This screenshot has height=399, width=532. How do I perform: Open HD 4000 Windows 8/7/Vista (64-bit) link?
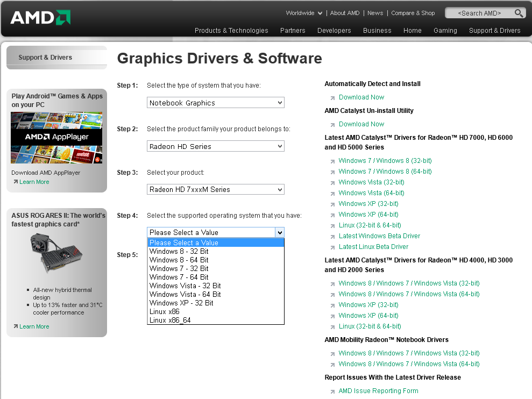tap(409, 294)
